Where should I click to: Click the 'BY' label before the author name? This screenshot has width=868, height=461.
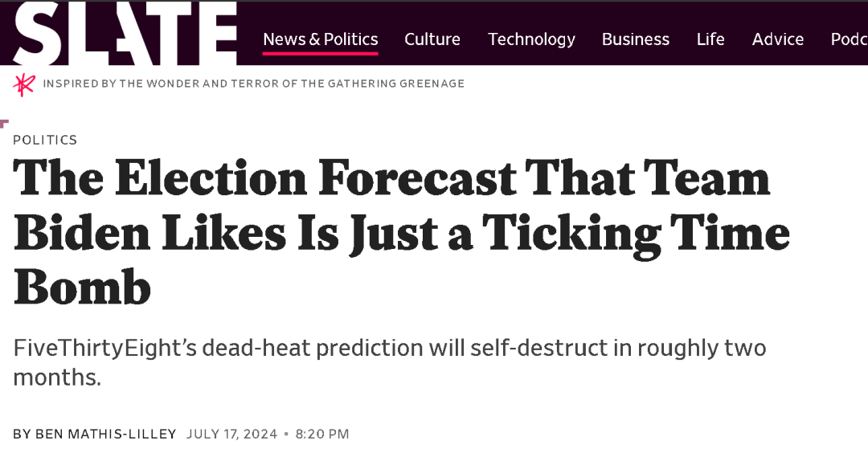click(23, 434)
